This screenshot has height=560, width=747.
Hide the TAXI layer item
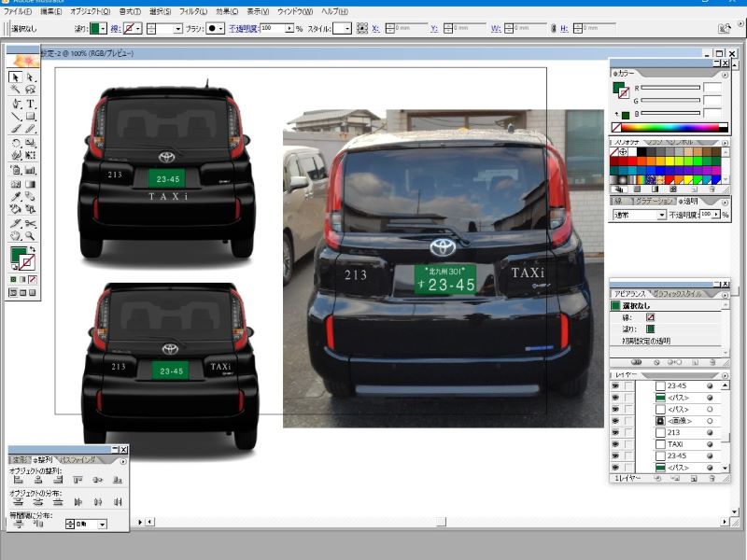pyautogui.click(x=615, y=444)
